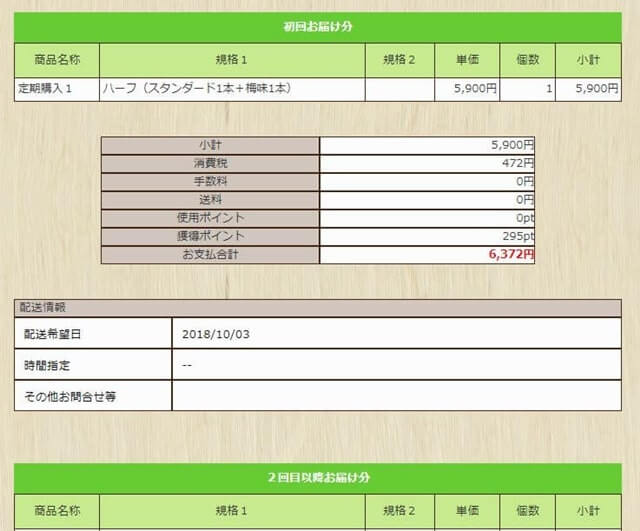Click the 0円 value for 送料
This screenshot has width=640, height=531.
tap(427, 200)
